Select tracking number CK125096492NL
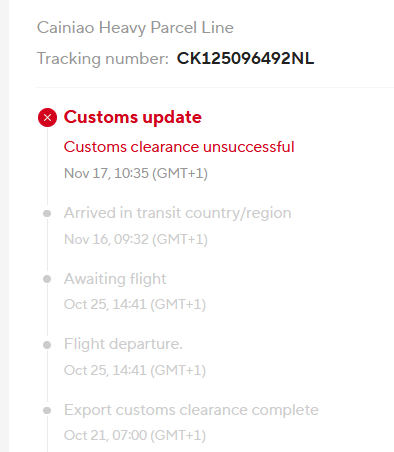The width and height of the screenshot is (394, 452). [x=245, y=58]
